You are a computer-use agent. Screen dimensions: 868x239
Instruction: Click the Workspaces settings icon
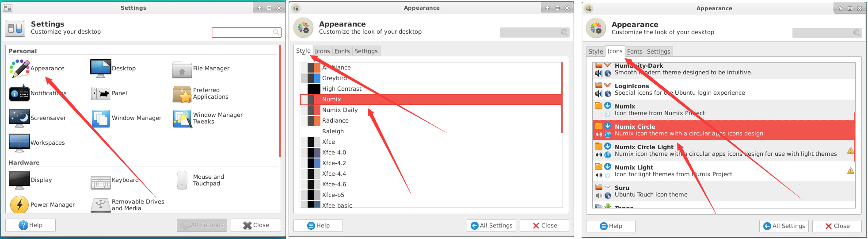19,143
